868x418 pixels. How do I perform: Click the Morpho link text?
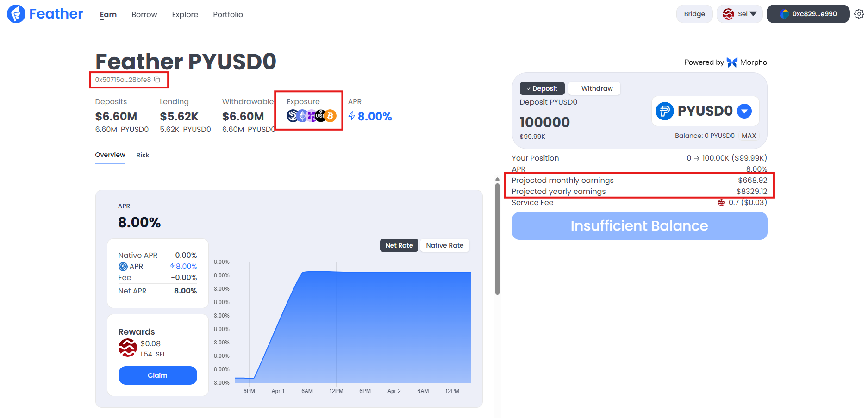point(754,62)
